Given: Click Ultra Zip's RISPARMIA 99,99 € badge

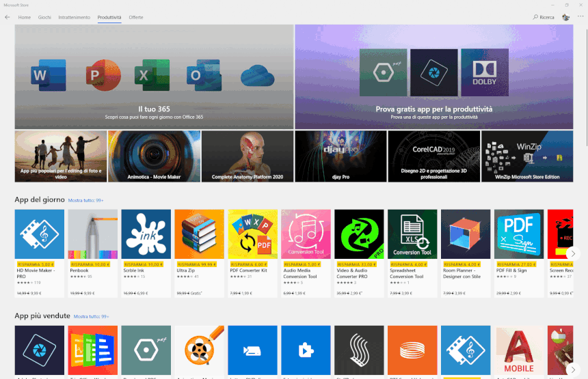Looking at the screenshot, I should (x=197, y=264).
